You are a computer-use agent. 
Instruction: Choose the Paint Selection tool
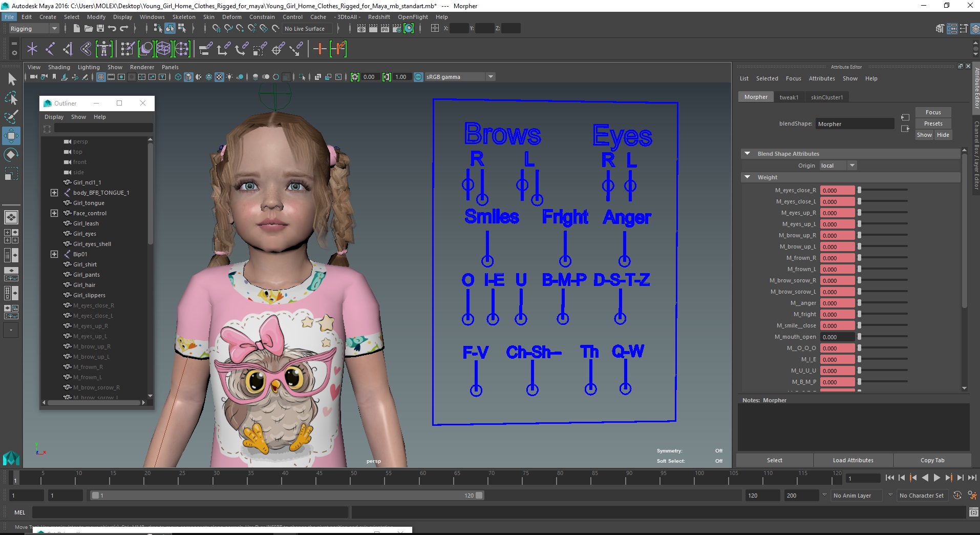point(11,117)
